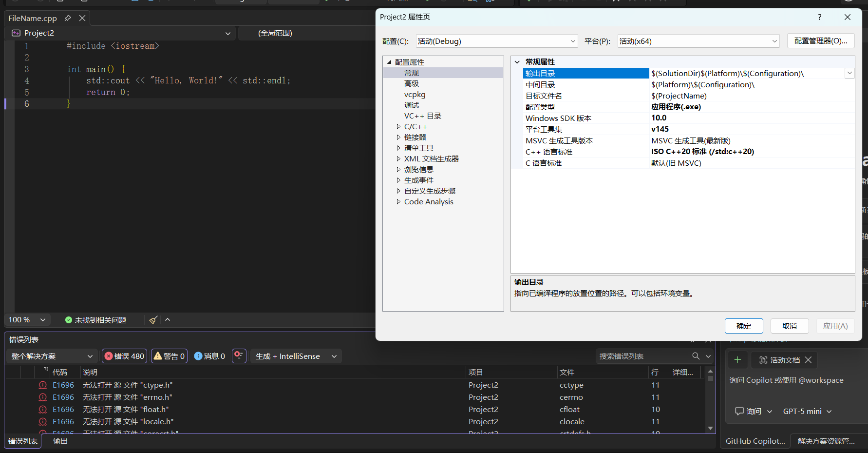Screen dimensions: 868x453
Task: Collapse the 常规属性 property group
Action: 517,62
